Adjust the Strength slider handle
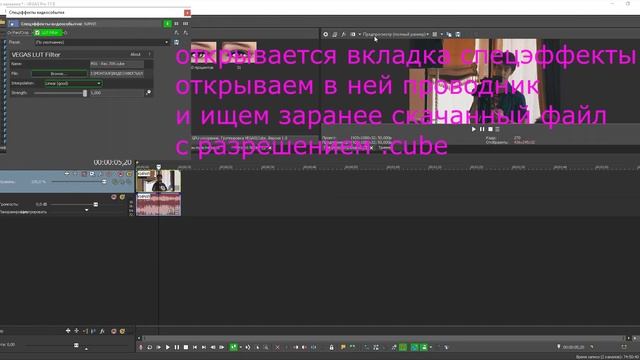640x360 pixels. pyautogui.click(x=85, y=93)
